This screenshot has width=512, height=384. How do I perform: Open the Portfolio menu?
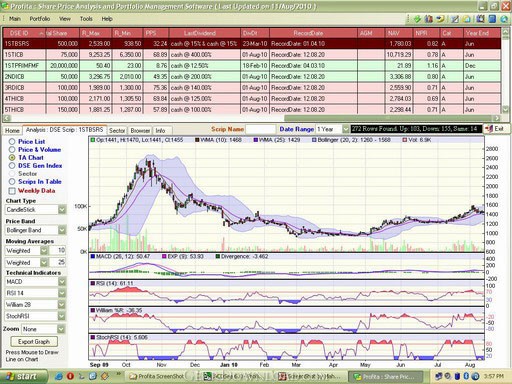(40, 19)
